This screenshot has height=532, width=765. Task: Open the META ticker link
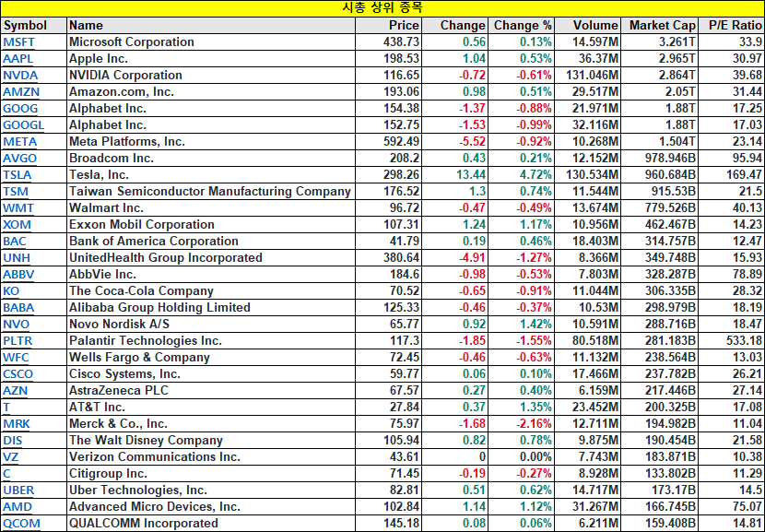click(x=20, y=142)
